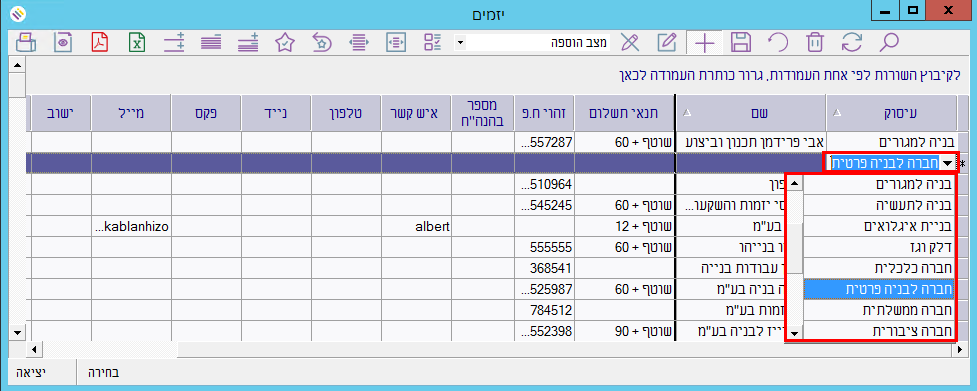This screenshot has width=977, height=391.
Task: Click the print icon in the toolbar
Action: click(x=26, y=42)
